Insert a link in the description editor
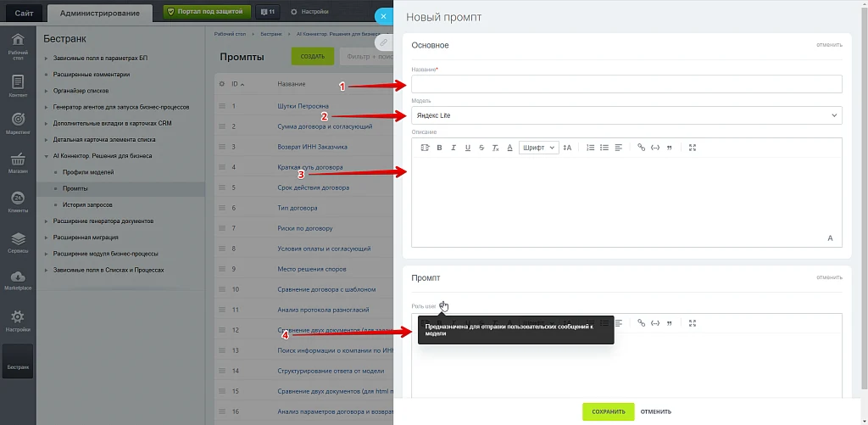 click(x=642, y=148)
